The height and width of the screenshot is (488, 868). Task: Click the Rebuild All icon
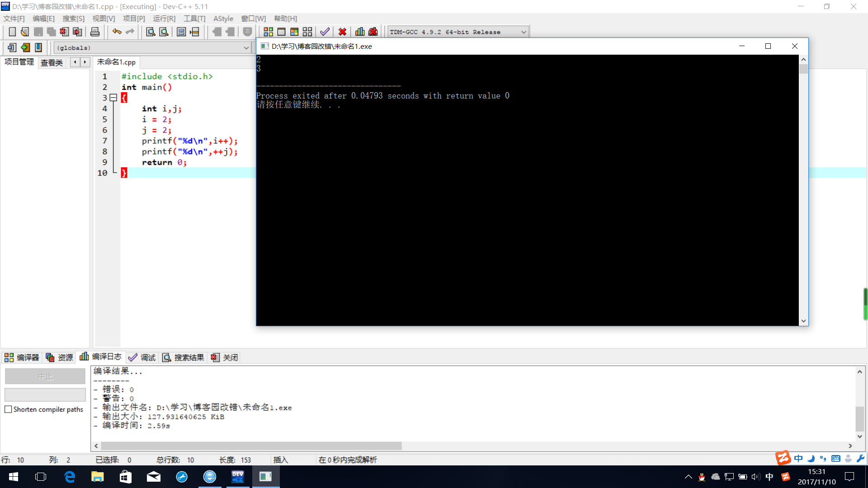[307, 32]
